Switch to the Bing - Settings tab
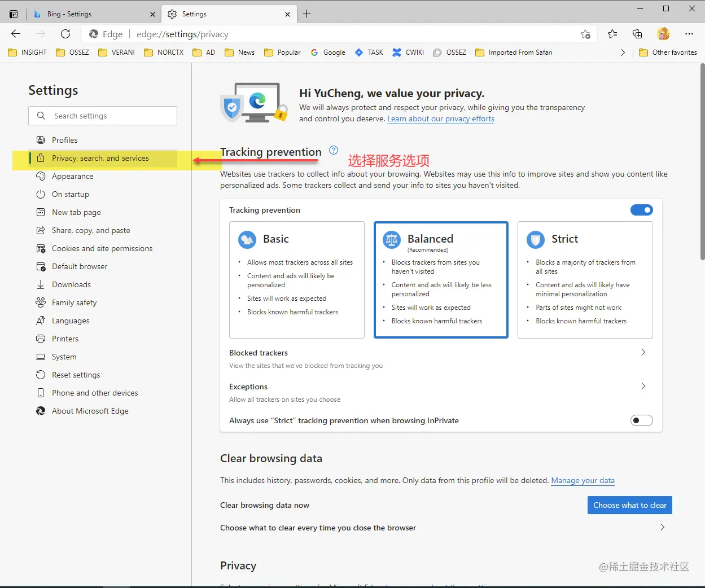705x588 pixels. tap(94, 14)
